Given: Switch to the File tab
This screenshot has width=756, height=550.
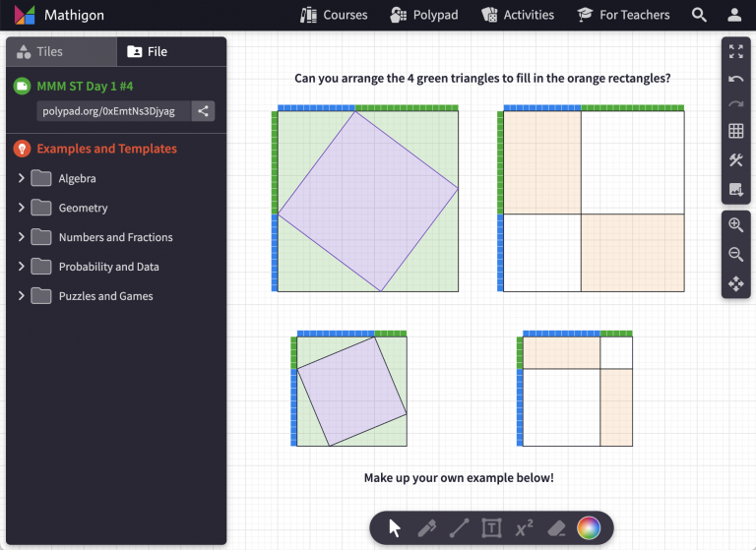Looking at the screenshot, I should 171,51.
